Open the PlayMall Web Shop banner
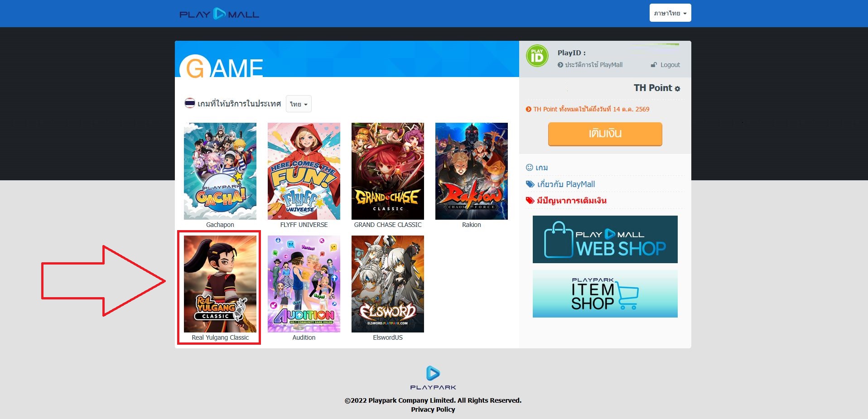 coord(605,239)
